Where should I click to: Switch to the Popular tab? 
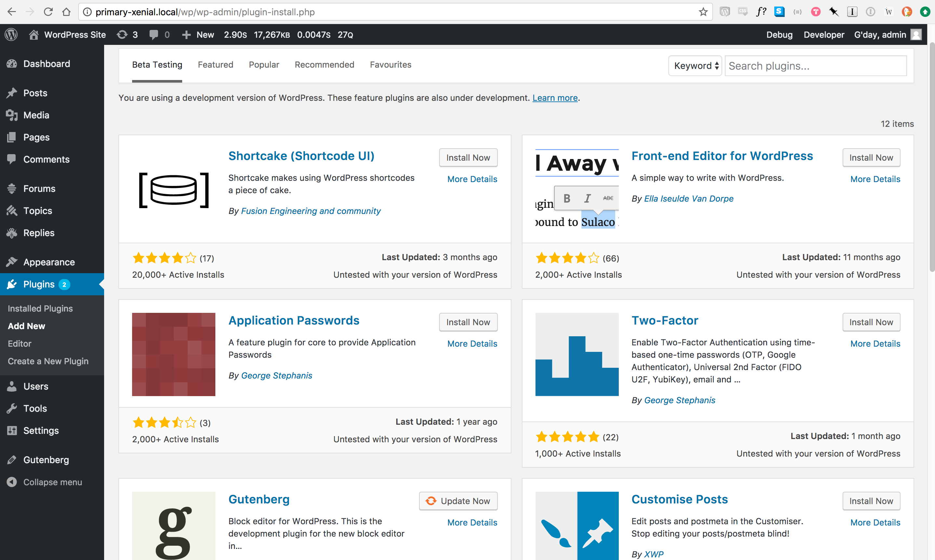(x=264, y=65)
